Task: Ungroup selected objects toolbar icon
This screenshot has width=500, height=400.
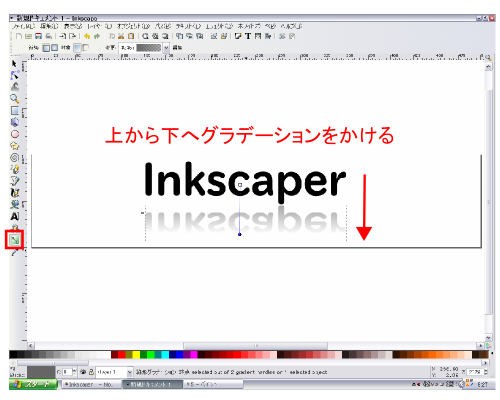Action: coord(224,36)
